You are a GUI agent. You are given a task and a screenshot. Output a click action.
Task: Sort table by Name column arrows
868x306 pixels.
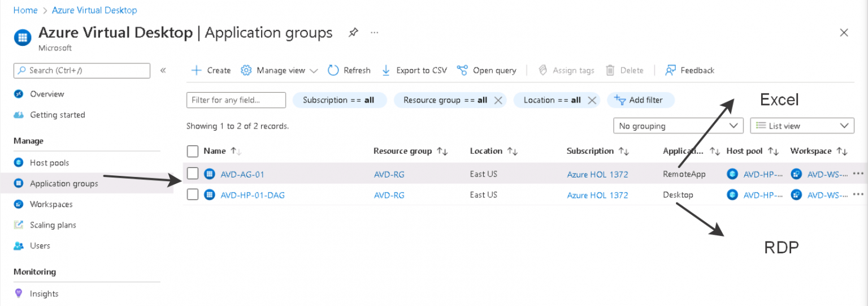tap(236, 151)
